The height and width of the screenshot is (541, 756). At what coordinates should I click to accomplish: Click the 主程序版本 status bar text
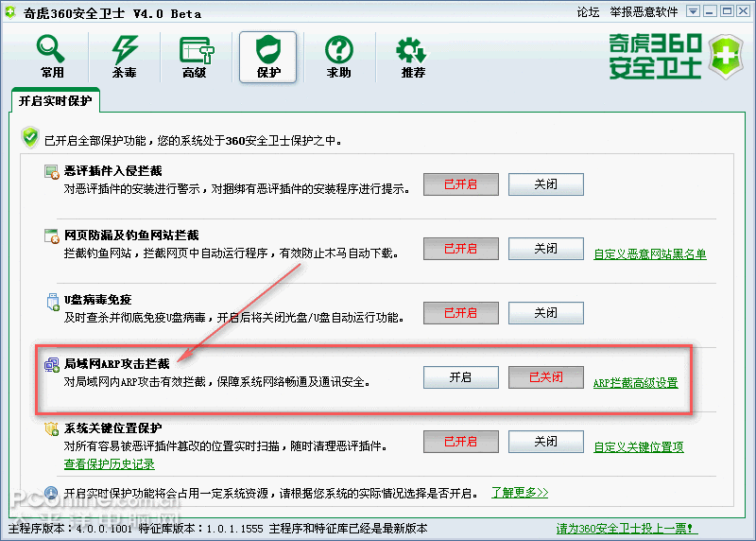(x=70, y=529)
